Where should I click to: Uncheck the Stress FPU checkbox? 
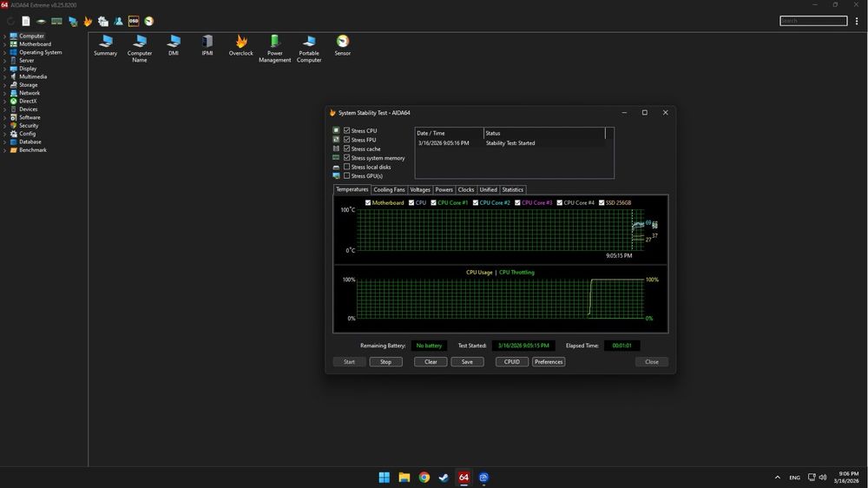click(x=346, y=140)
